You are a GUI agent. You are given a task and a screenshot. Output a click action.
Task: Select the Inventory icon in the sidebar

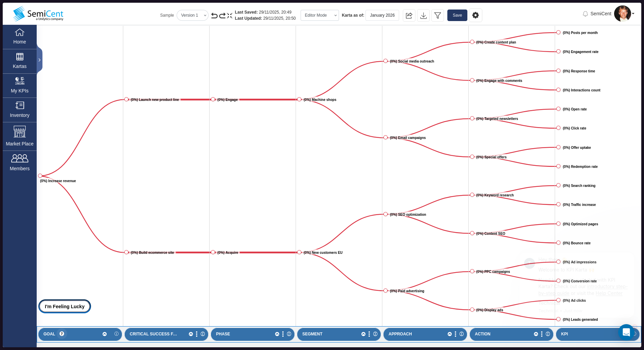point(19,109)
